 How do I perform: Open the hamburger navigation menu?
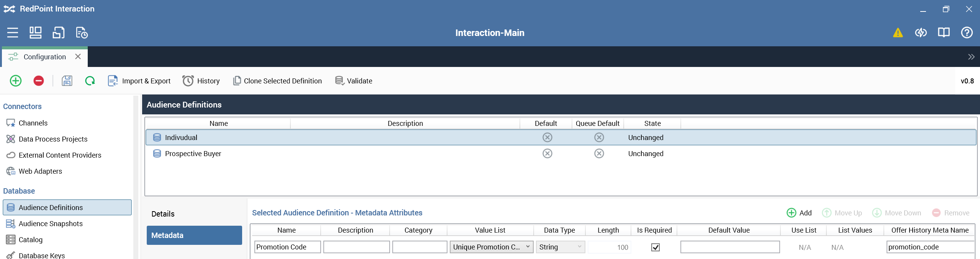point(13,33)
